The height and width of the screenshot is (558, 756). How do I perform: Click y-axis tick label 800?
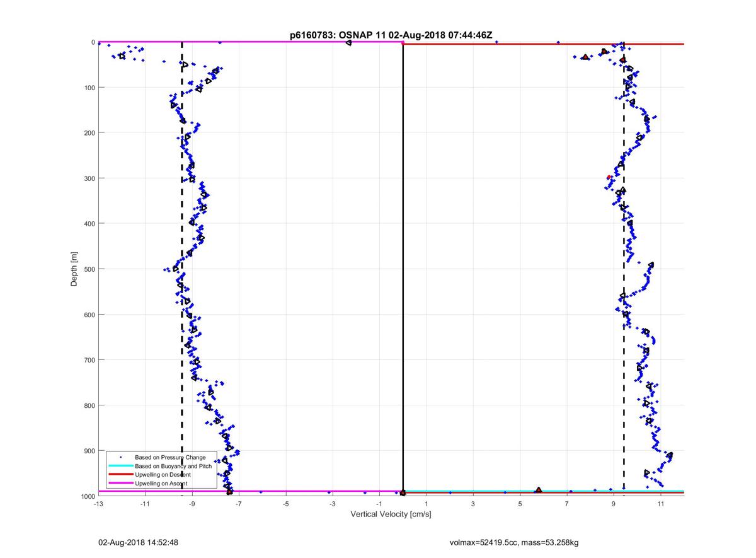89,405
